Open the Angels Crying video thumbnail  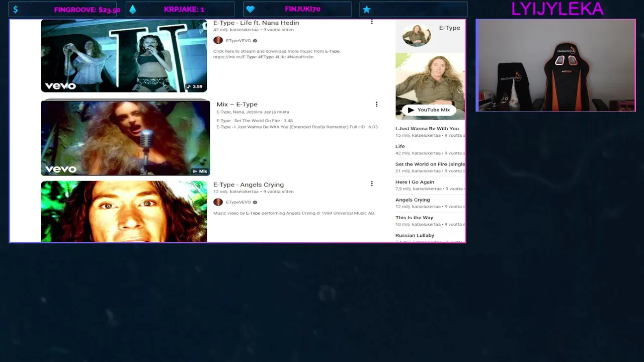pyautogui.click(x=124, y=212)
